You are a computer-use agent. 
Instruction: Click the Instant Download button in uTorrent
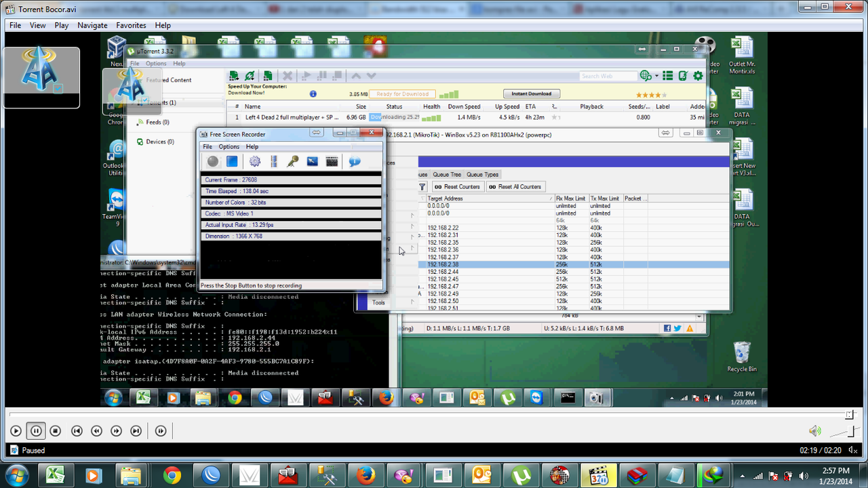532,94
